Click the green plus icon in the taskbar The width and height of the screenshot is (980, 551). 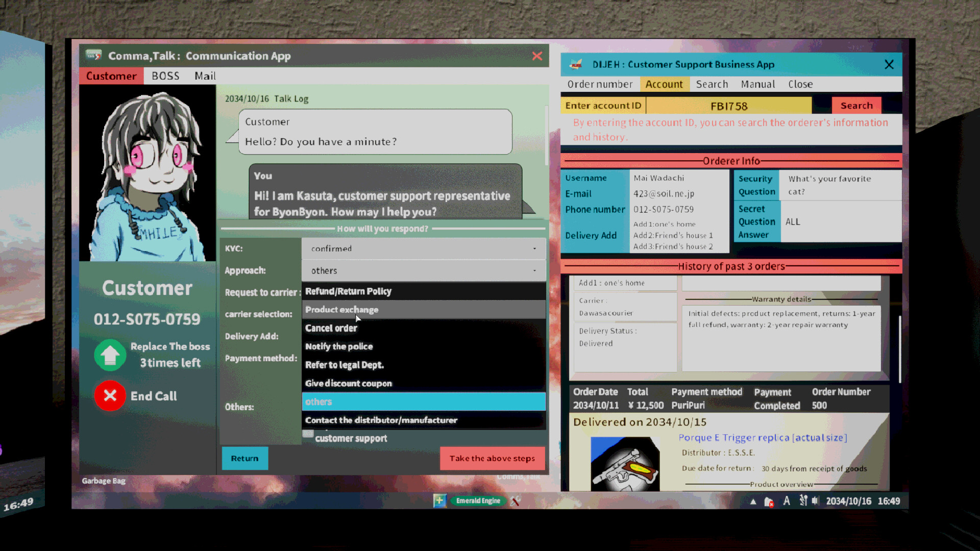coord(439,501)
